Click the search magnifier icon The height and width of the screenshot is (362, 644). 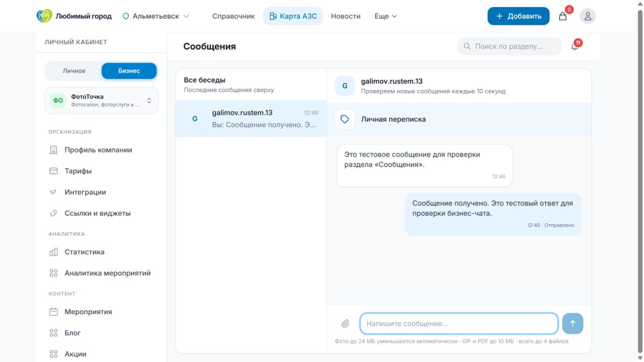[467, 46]
